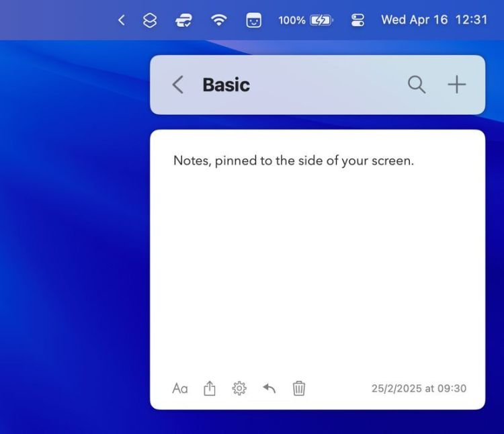
Task: Search notes using the magnifying glass
Action: click(417, 85)
